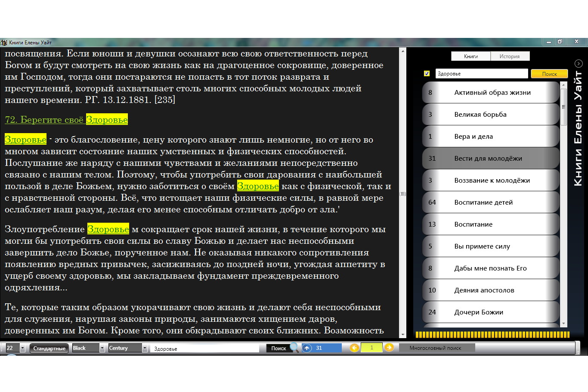Switch to the Книги tab
The height and width of the screenshot is (392, 588).
point(471,56)
